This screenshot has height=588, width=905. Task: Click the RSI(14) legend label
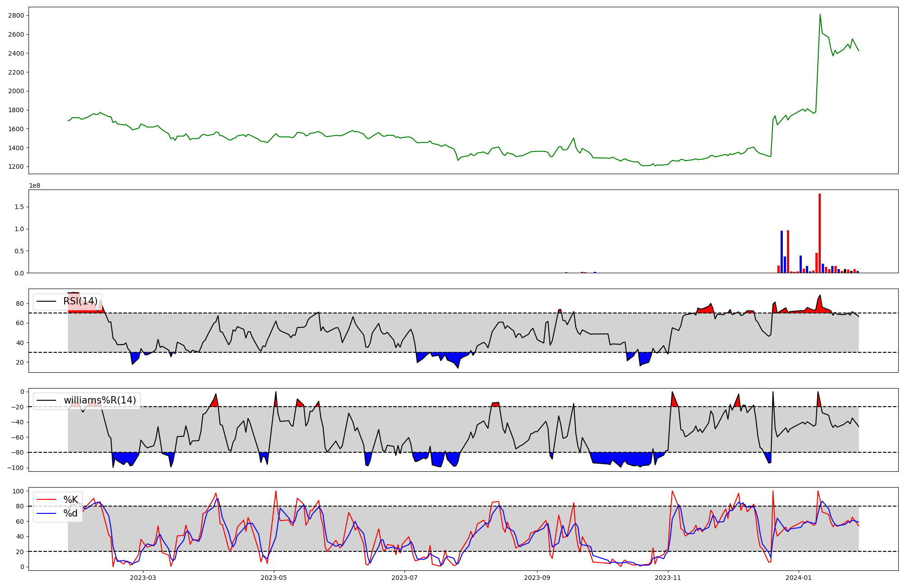click(x=80, y=301)
